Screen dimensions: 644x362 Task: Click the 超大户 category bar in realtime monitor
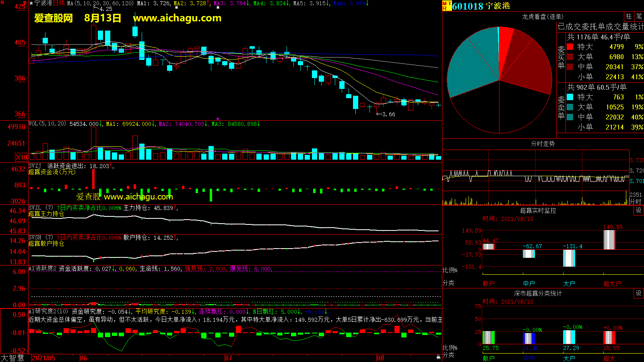(x=609, y=240)
